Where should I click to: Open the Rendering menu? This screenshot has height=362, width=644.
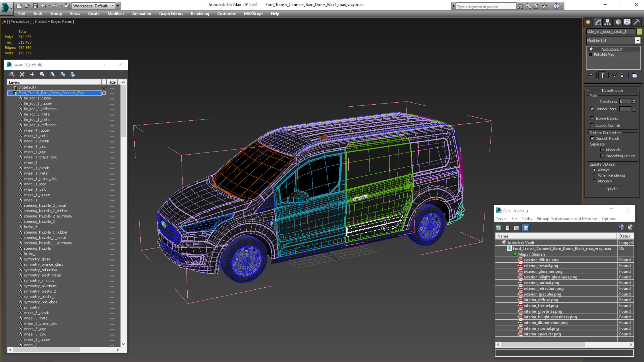[200, 14]
